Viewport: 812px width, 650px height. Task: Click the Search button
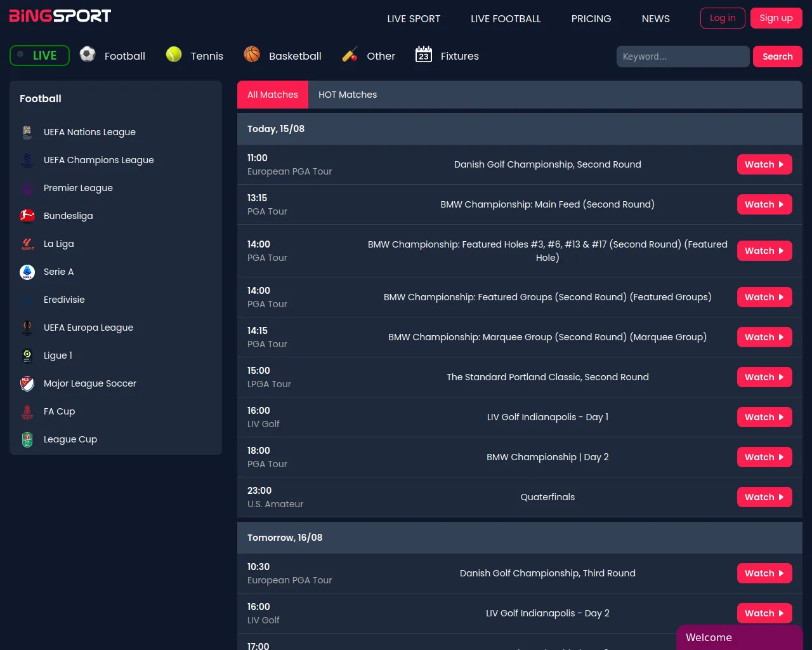(778, 56)
